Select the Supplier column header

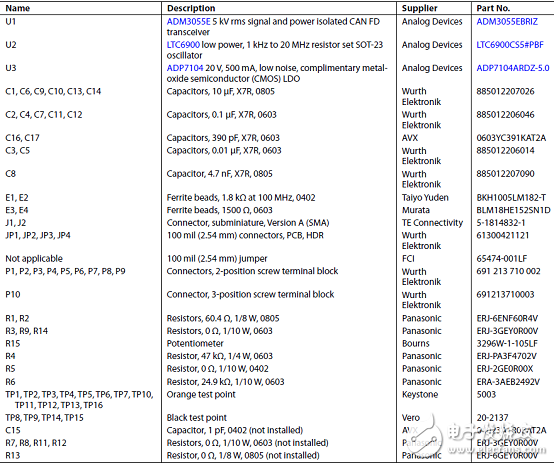pos(419,8)
